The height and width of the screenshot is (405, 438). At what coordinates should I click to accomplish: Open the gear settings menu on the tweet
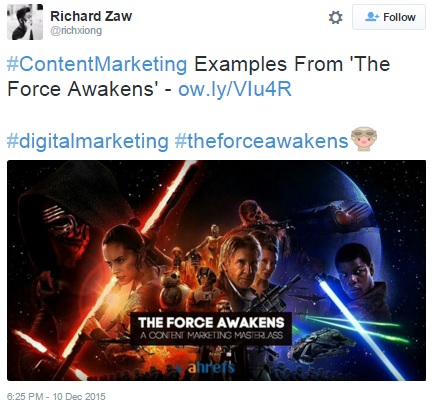click(335, 17)
